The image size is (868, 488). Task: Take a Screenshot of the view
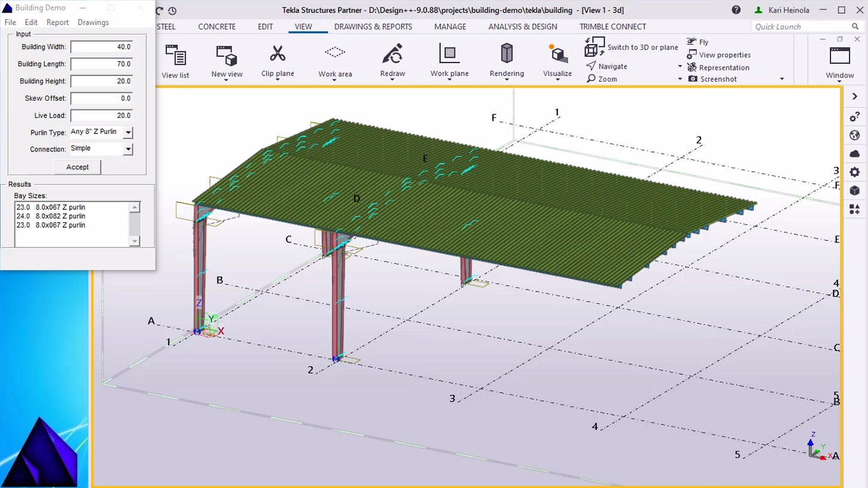[x=712, y=79]
